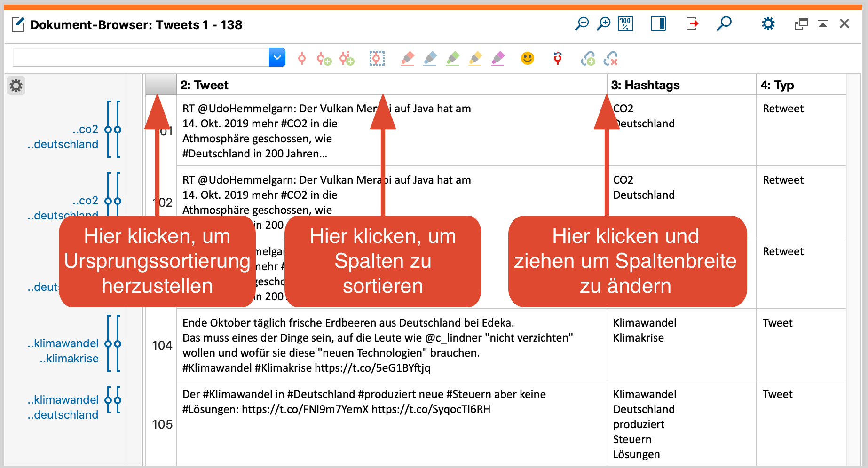Click the code highlighted segment icon
Viewport: 868px width, 468px height.
pos(302,59)
